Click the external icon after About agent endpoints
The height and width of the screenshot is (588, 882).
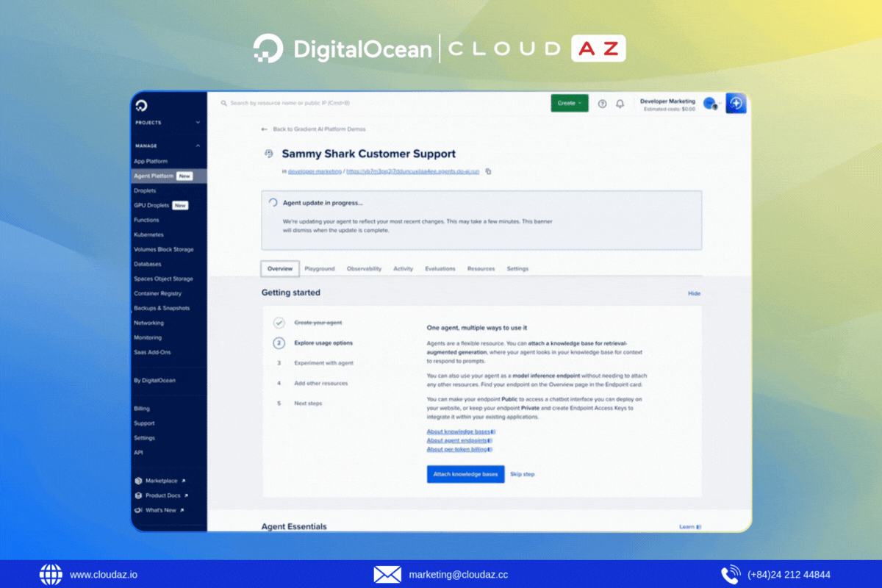(x=490, y=440)
